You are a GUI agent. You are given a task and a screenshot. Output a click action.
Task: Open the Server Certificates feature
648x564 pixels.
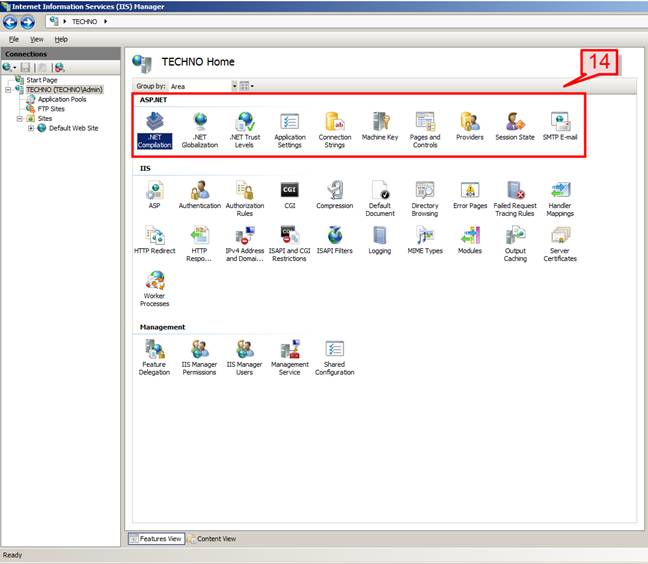(560, 236)
